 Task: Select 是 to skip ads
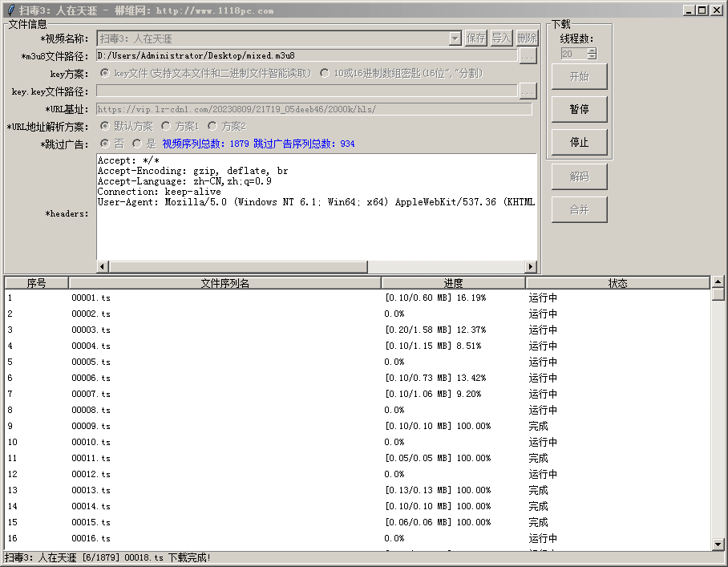pyautogui.click(x=137, y=144)
